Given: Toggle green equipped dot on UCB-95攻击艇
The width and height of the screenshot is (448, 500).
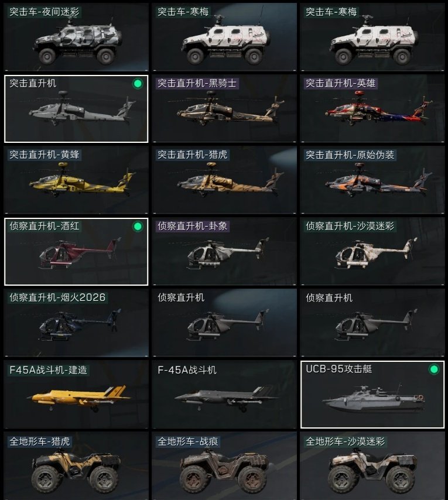Looking at the screenshot, I should pos(434,369).
